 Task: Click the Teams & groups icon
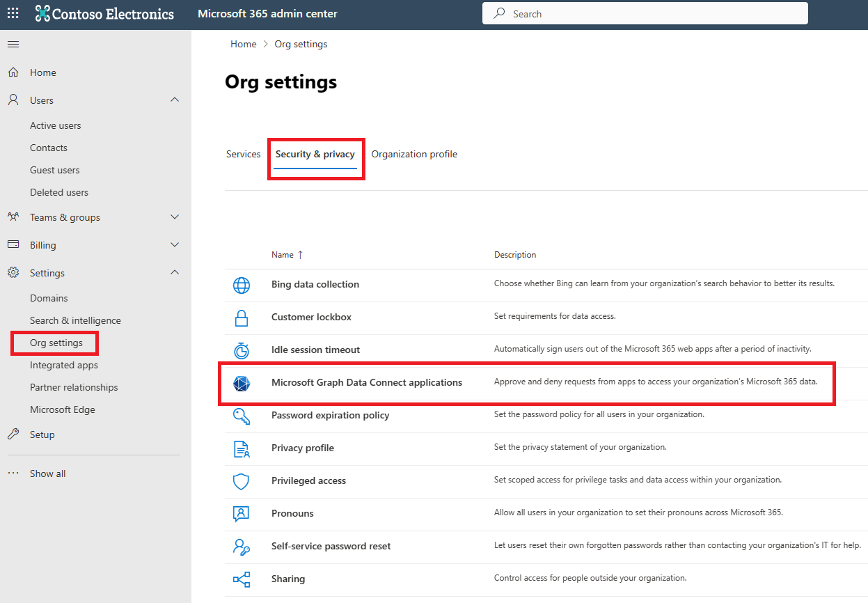[x=13, y=217]
